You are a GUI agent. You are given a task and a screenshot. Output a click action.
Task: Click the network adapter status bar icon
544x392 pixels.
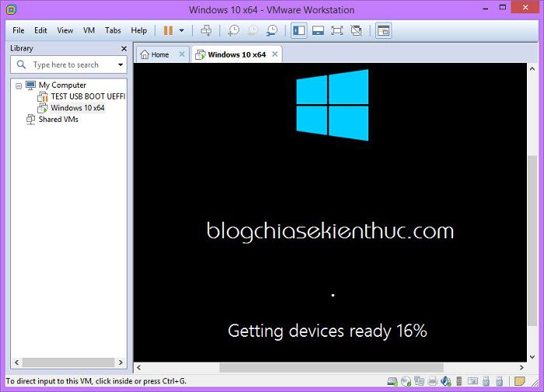(x=419, y=382)
